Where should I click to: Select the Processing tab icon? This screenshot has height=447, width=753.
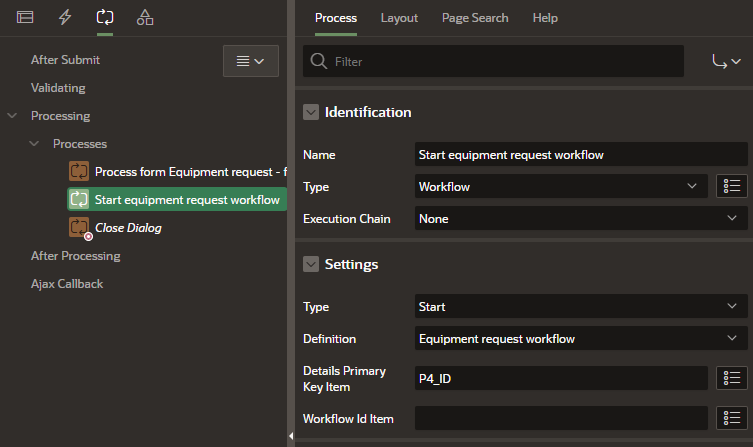coord(105,17)
